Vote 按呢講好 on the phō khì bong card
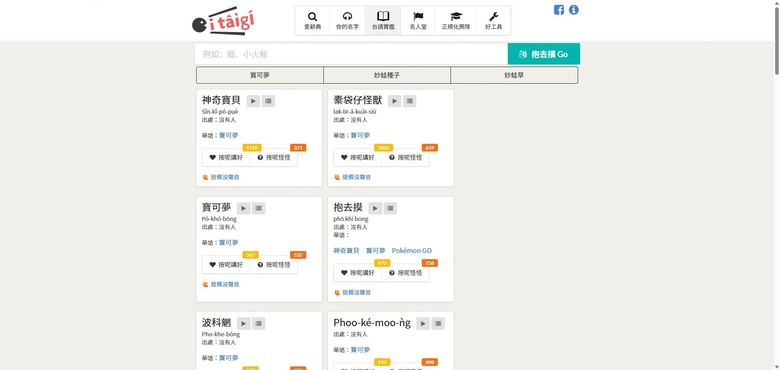 (357, 273)
